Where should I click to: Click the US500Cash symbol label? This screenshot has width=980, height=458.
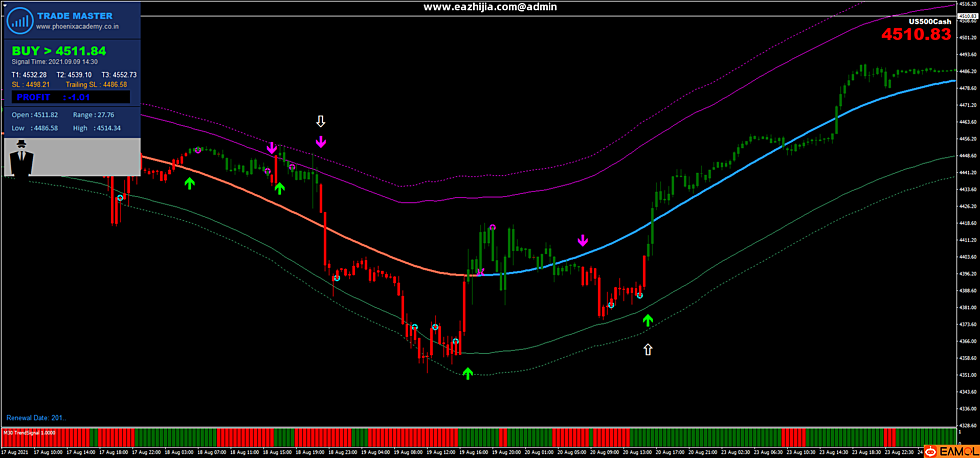(x=929, y=21)
